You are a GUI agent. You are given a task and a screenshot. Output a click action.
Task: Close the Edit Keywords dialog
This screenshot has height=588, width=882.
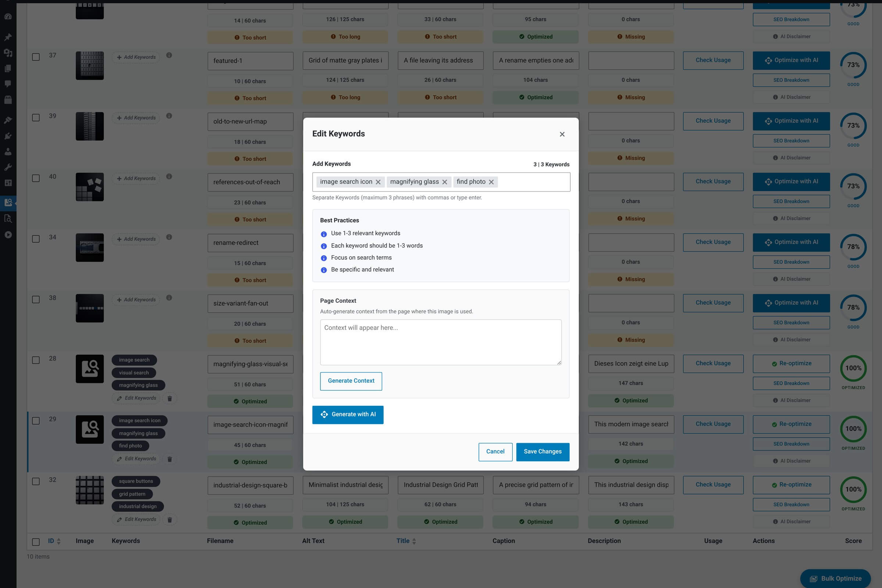[x=562, y=134]
